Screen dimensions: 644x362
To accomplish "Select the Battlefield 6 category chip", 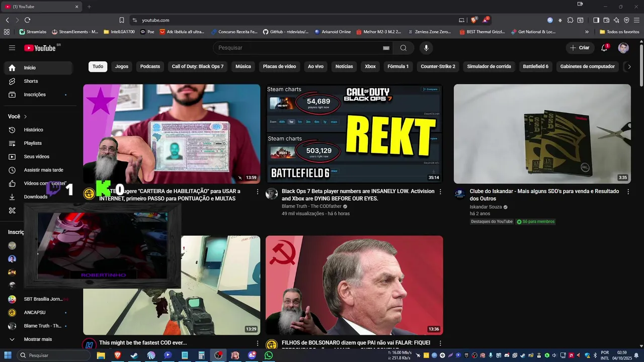I will point(536,66).
